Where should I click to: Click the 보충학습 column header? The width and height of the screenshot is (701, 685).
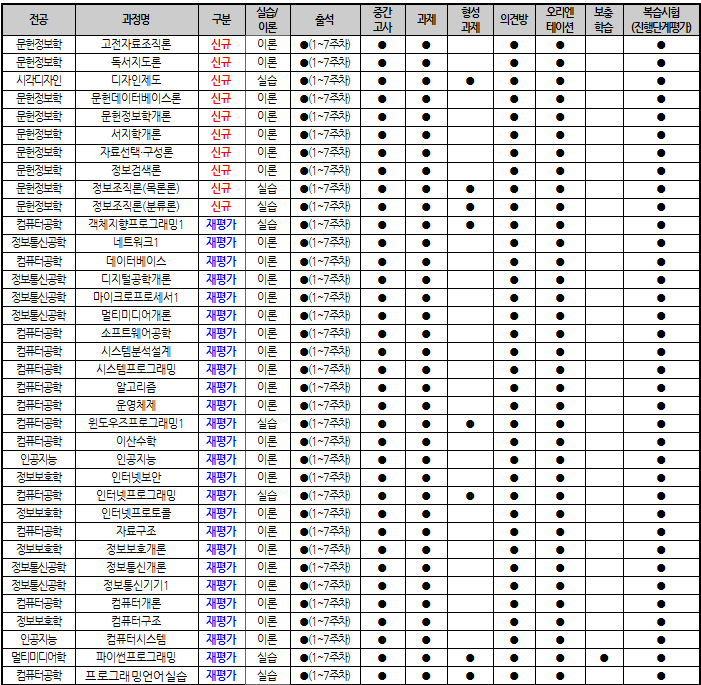pyautogui.click(x=604, y=20)
